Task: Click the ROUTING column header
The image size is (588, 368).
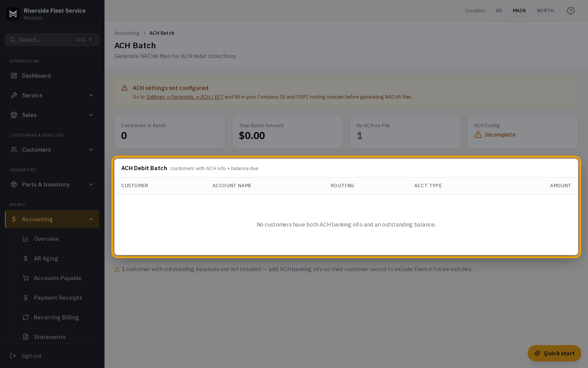Action: click(x=342, y=186)
